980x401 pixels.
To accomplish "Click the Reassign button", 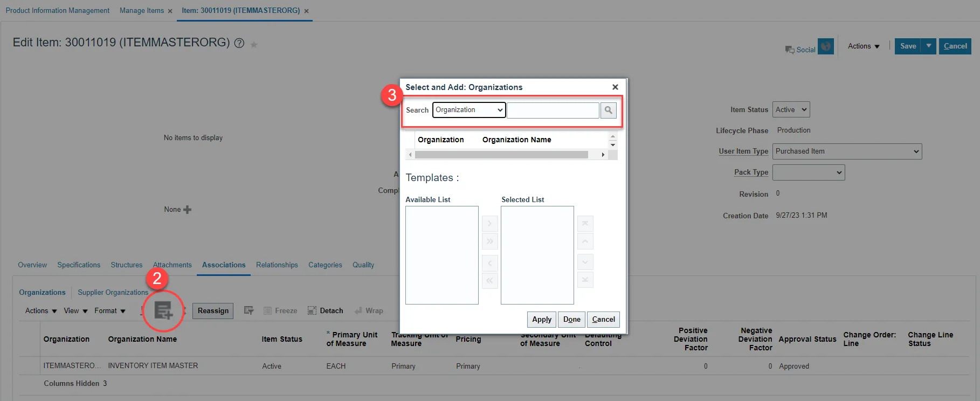I will tap(213, 311).
